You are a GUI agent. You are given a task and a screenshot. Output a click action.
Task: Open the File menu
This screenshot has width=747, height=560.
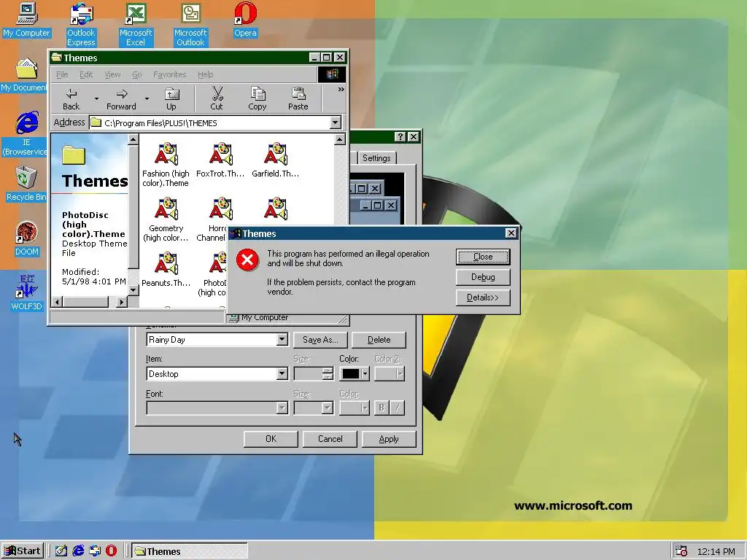tap(62, 74)
